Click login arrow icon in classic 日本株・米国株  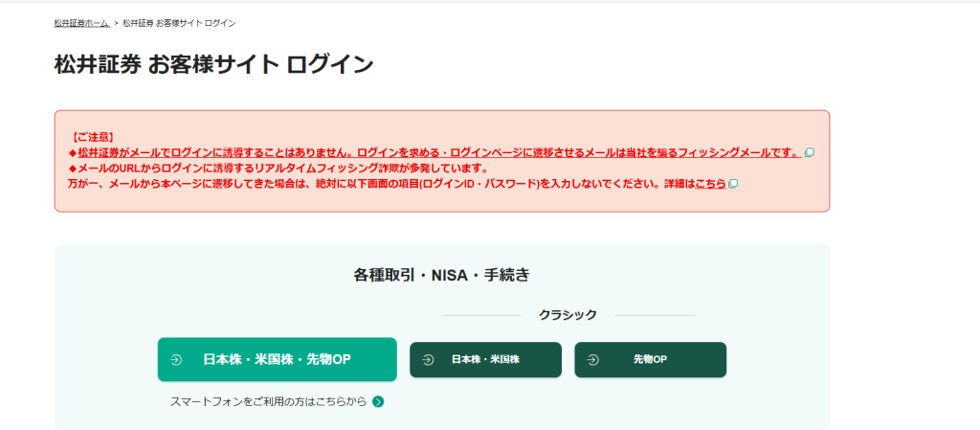[426, 360]
